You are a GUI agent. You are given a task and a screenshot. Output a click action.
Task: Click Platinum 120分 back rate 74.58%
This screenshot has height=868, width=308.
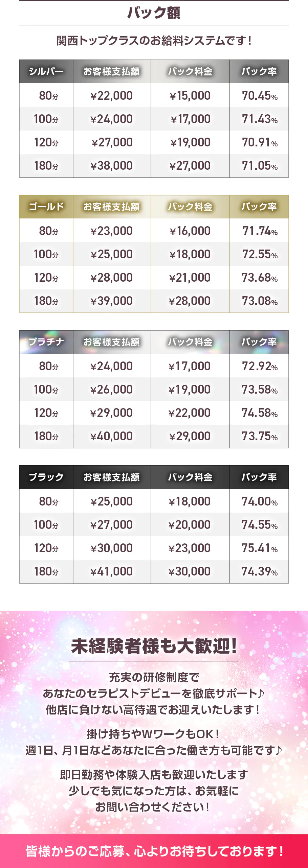click(260, 413)
